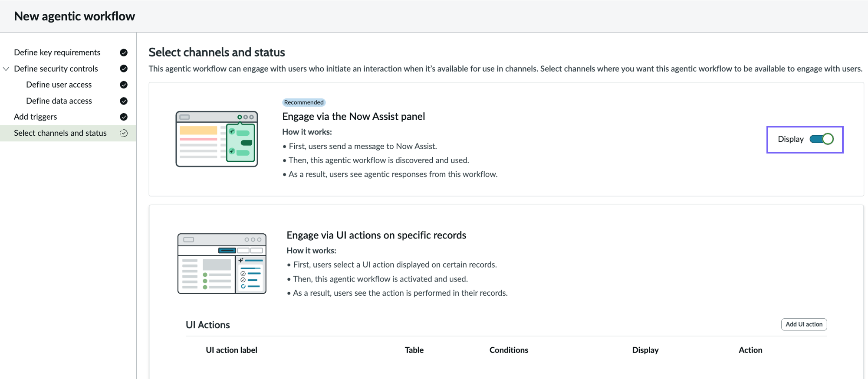868x379 pixels.
Task: Open the Define key requirements step
Action: pos(57,52)
